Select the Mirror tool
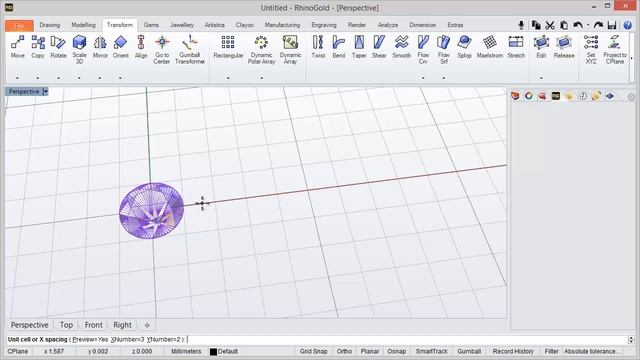This screenshot has height=360, width=640. pos(100,47)
